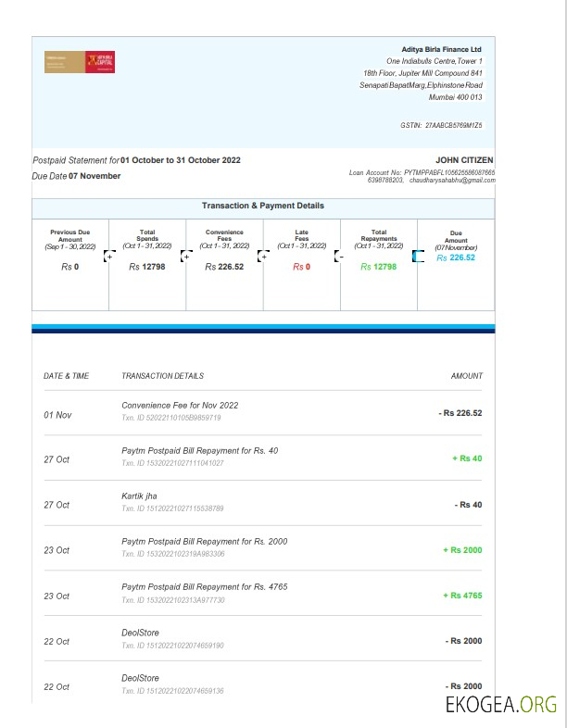Select the Kartik jha transaction row
The width and height of the screenshot is (567, 728).
point(139,496)
